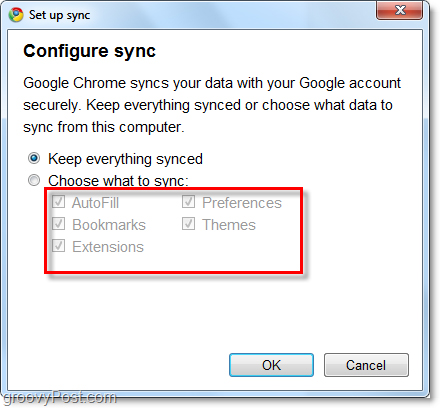The height and width of the screenshot is (408, 440).
Task: Click the Chrome logo in title bar
Action: [x=16, y=15]
